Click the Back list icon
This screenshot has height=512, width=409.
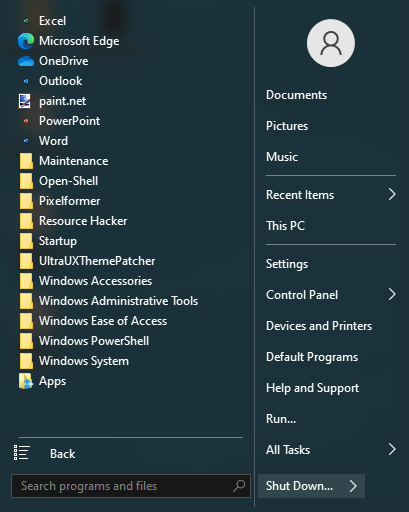click(x=22, y=453)
